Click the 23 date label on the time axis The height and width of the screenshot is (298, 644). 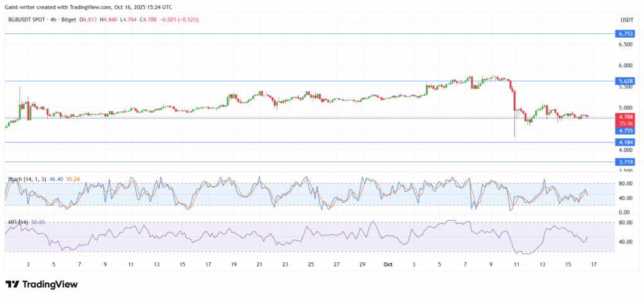click(285, 264)
